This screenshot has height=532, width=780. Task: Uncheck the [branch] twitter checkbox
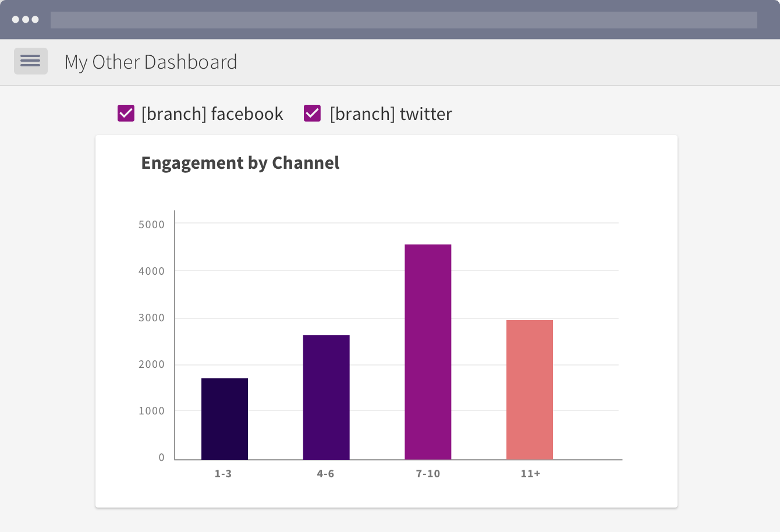pyautogui.click(x=313, y=114)
